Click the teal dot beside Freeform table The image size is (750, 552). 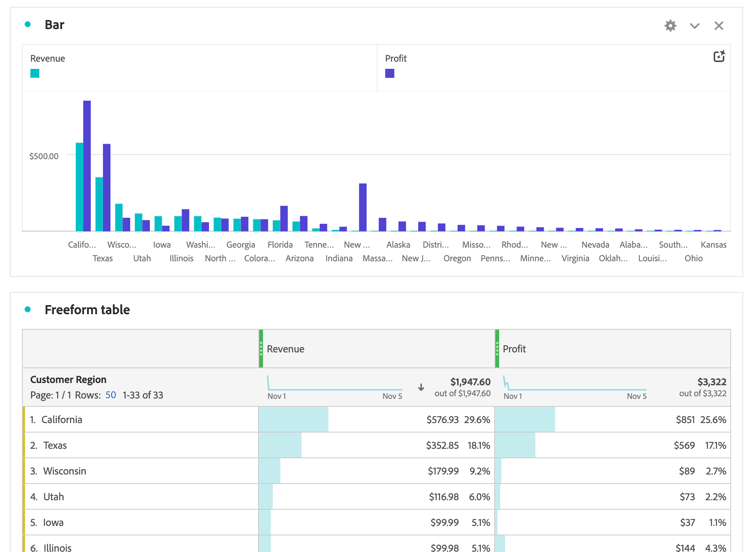click(x=28, y=309)
